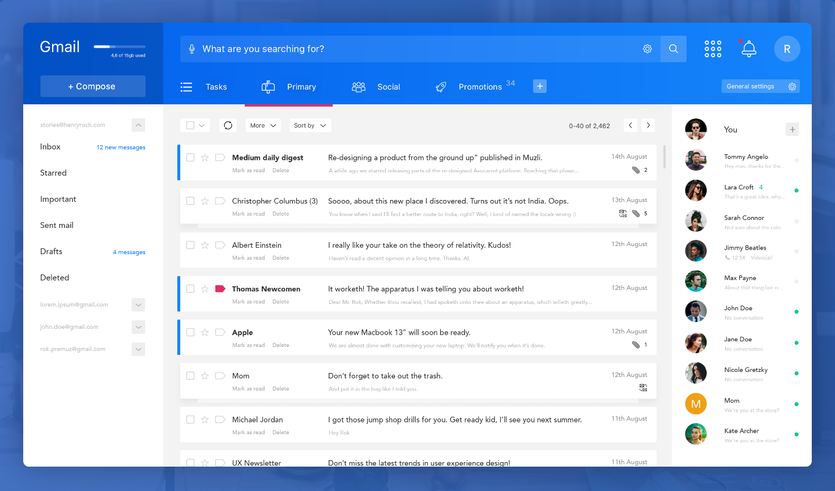Open the Starred folder
The width and height of the screenshot is (835, 491).
53,173
